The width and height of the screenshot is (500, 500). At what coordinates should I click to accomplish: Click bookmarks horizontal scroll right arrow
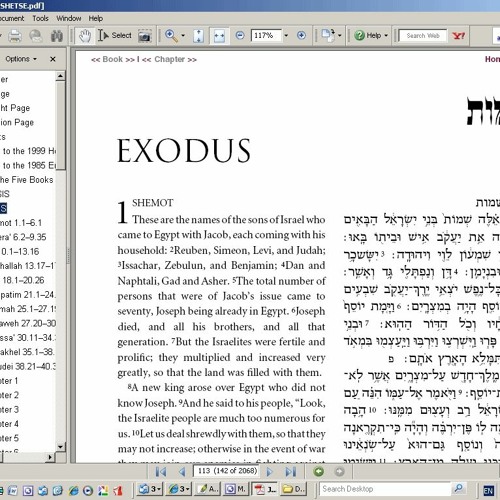coord(50,457)
